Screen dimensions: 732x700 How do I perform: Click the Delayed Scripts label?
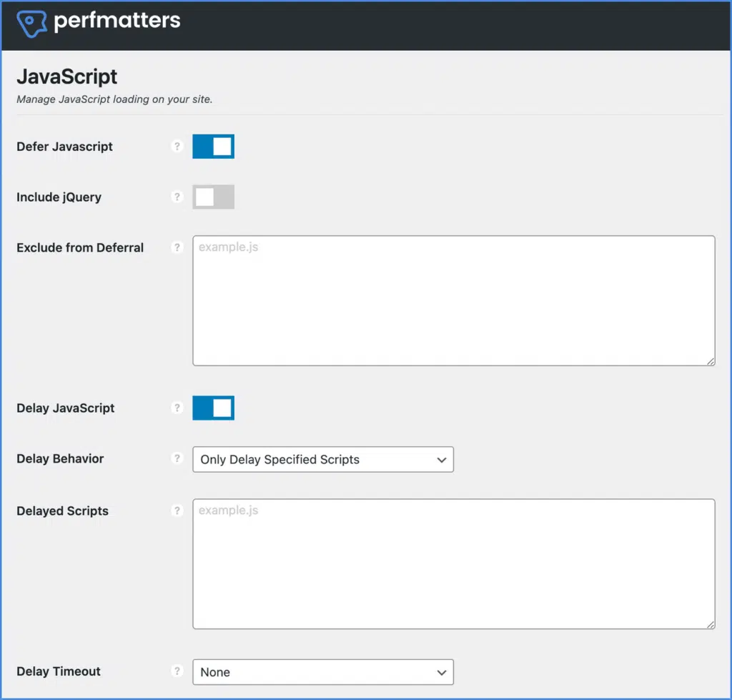click(63, 511)
